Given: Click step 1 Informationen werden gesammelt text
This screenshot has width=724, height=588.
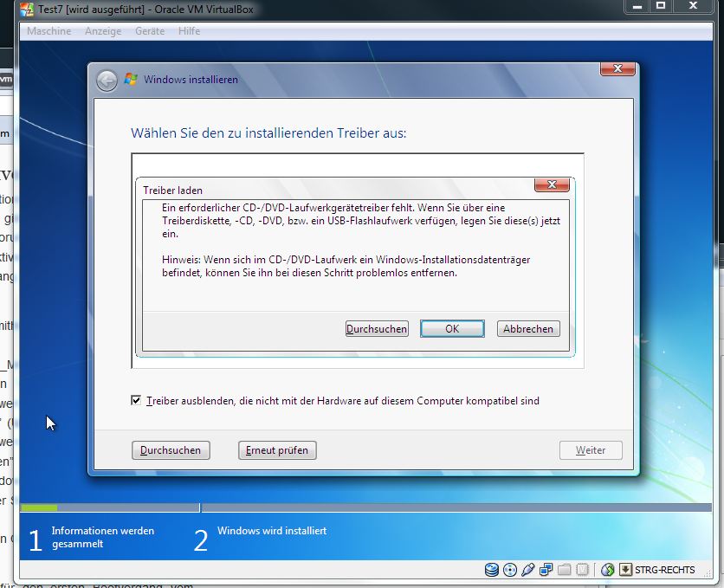Looking at the screenshot, I should point(103,537).
